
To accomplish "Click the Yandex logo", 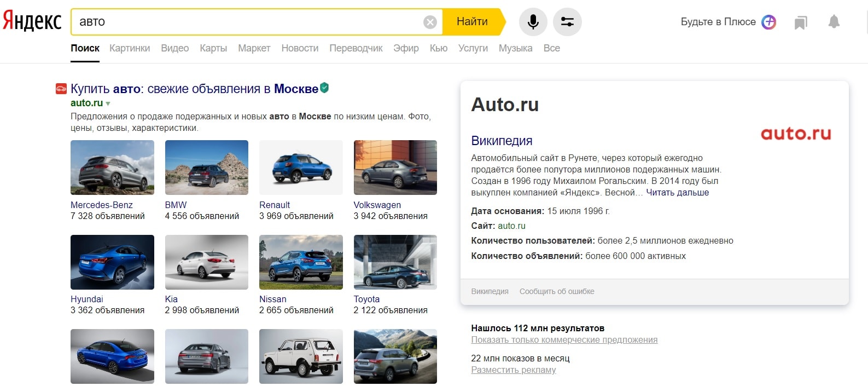I will (x=32, y=21).
